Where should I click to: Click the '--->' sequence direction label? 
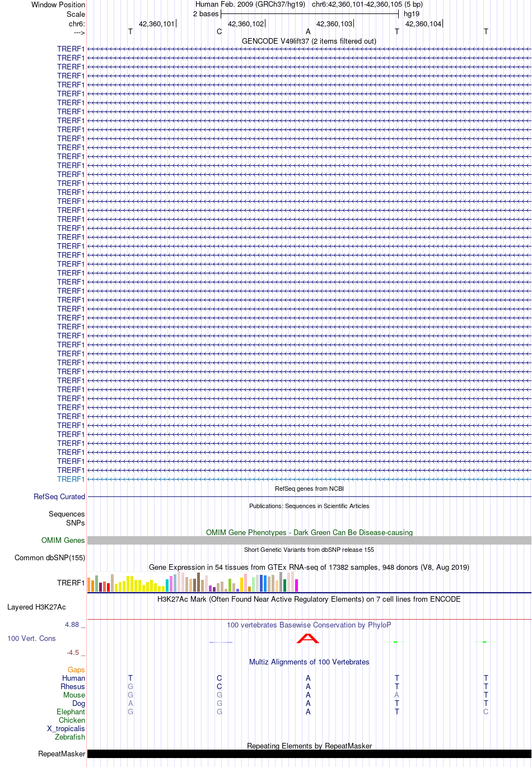79,32
